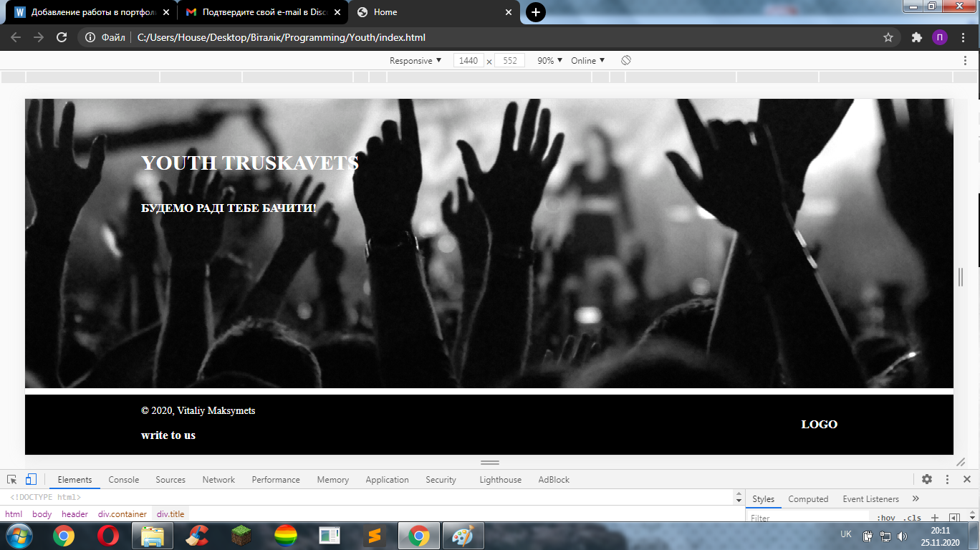The image size is (980, 550).
Task: Reload the page
Action: (x=62, y=37)
